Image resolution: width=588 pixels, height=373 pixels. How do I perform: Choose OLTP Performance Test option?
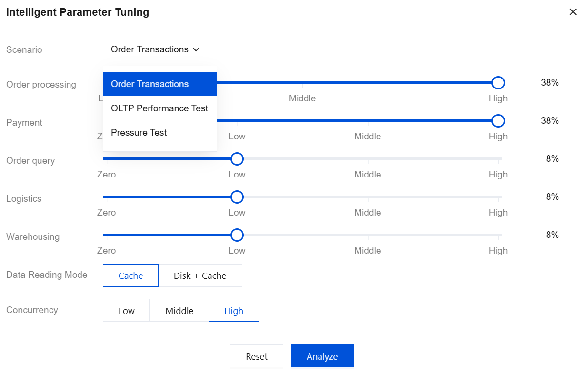click(160, 108)
